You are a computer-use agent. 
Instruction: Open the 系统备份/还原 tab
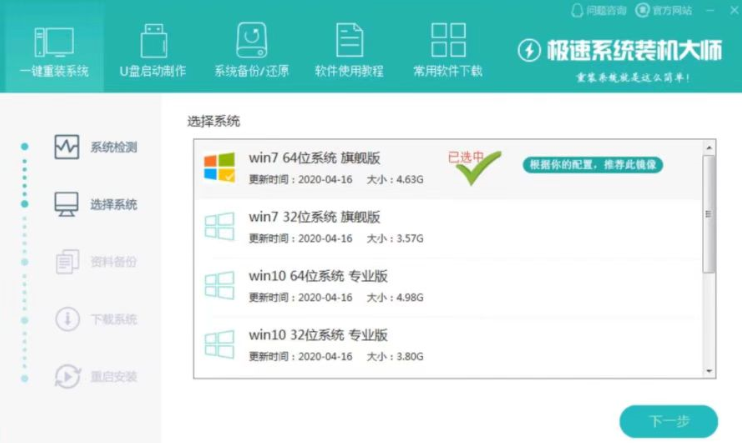pyautogui.click(x=251, y=51)
